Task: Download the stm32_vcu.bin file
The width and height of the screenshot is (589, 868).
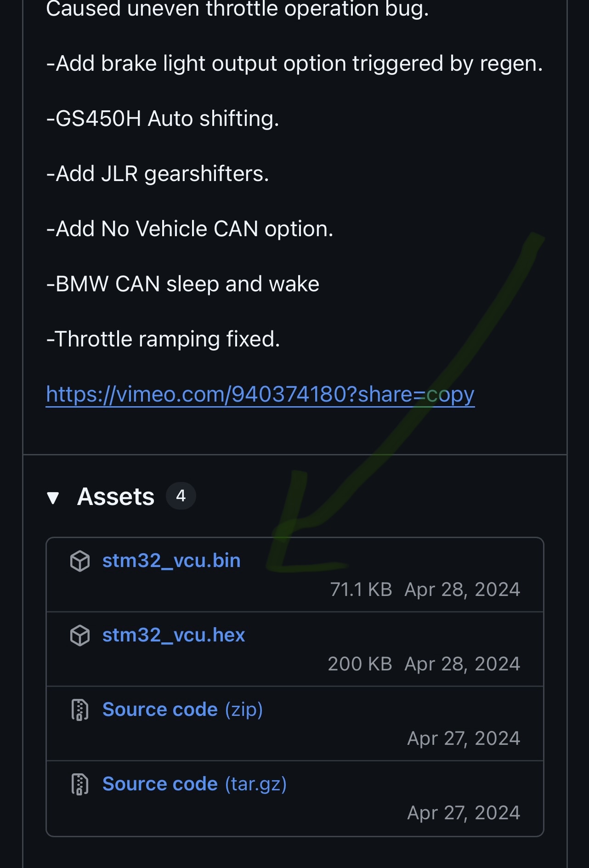Action: 171,561
